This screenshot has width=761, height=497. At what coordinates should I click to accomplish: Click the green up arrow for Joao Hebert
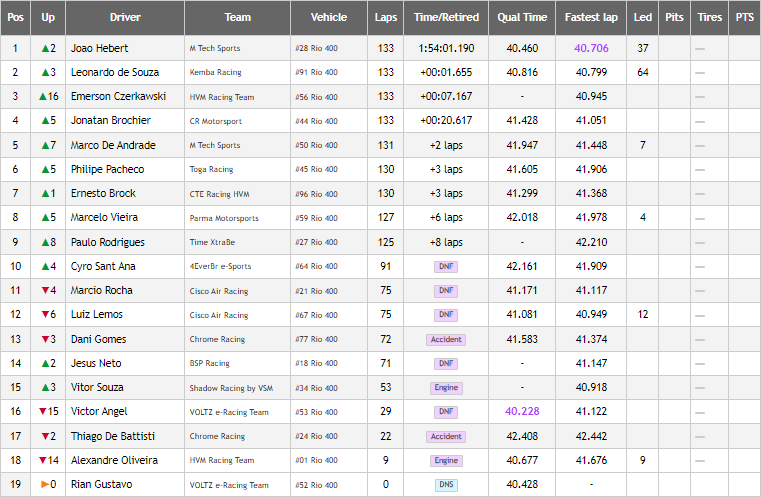44,48
